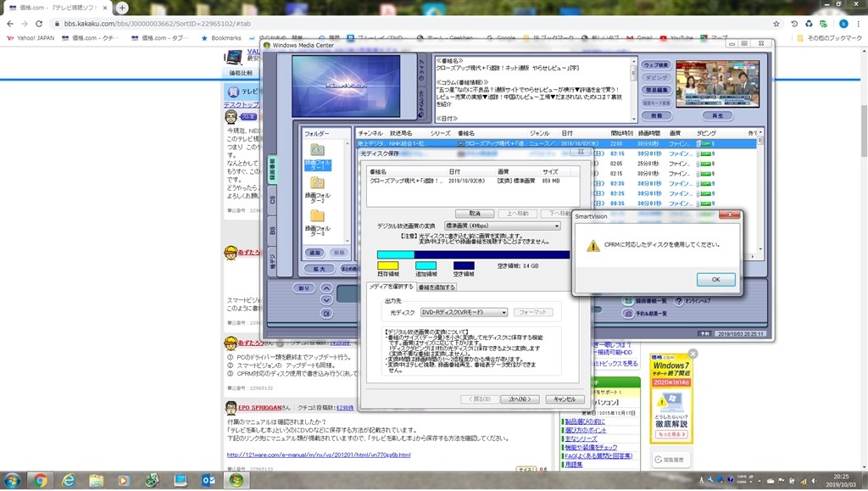Click the 簡易編集 button
Screen dimensions: 868x491
point(657,90)
